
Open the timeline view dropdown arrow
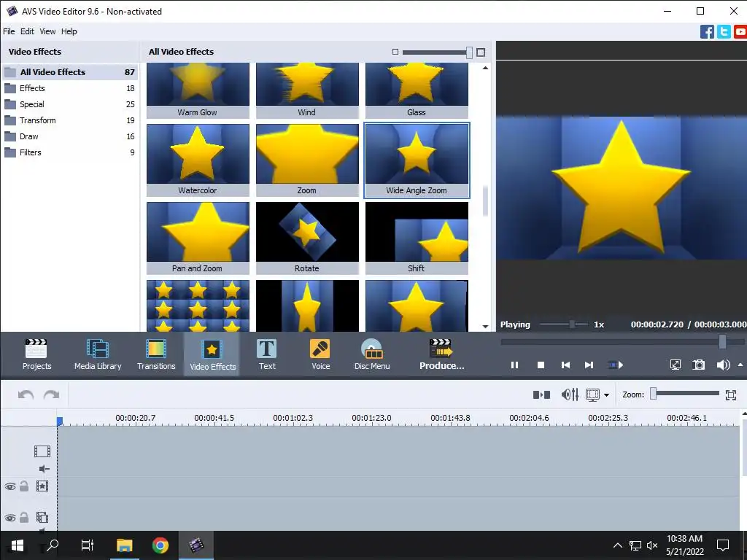pyautogui.click(x=606, y=394)
